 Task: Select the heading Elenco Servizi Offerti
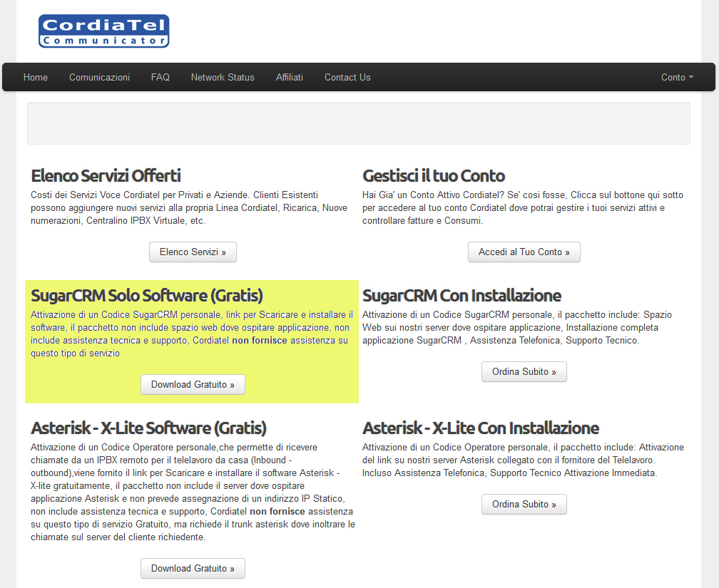tap(106, 176)
